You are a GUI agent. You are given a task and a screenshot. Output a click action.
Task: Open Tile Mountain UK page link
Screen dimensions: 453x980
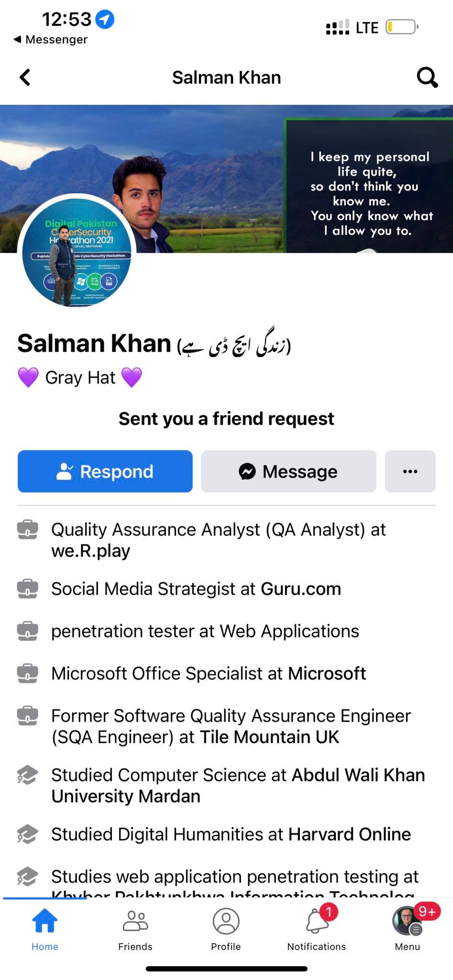269,737
